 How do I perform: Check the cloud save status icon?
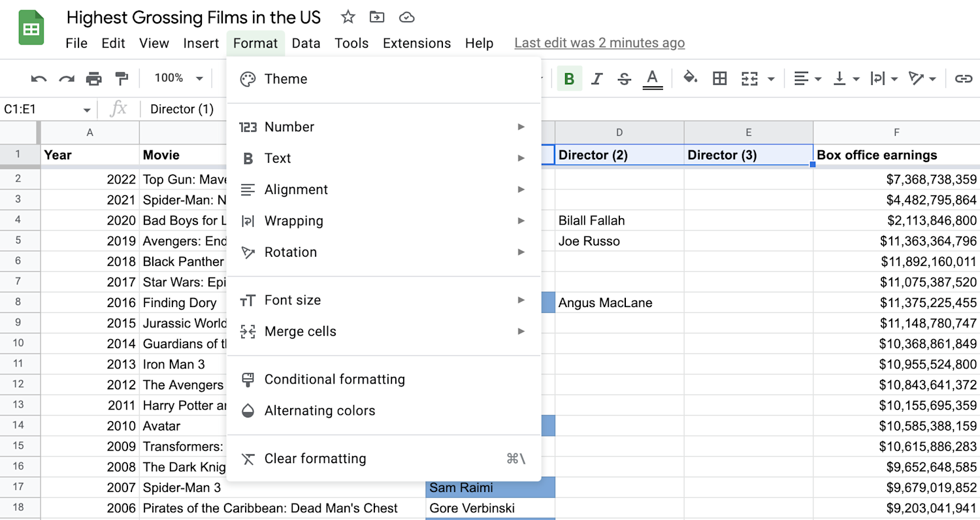point(406,17)
